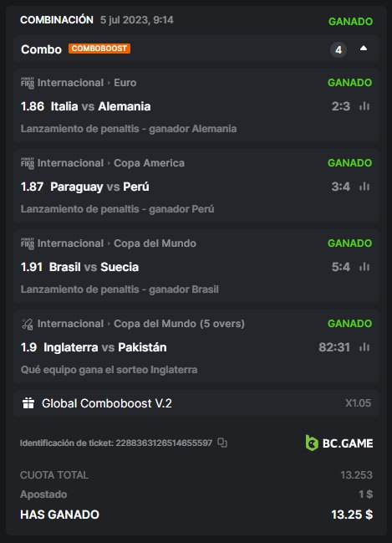The height and width of the screenshot is (543, 392).
Task: Open the Inglaterra vs Pakistán match
Action: click(104, 347)
